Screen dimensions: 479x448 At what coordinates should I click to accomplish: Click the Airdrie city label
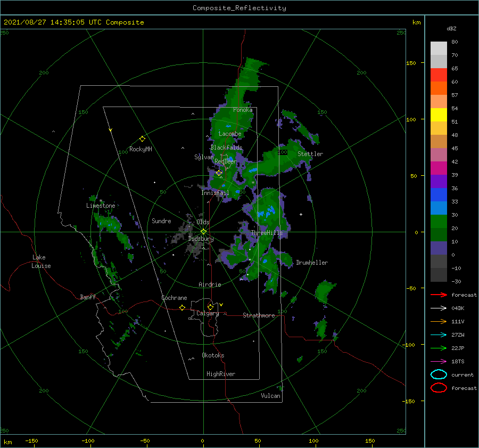210,284
